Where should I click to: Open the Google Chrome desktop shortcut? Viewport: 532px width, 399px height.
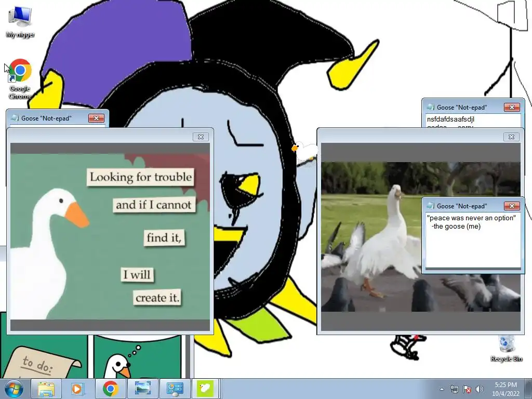click(x=20, y=79)
